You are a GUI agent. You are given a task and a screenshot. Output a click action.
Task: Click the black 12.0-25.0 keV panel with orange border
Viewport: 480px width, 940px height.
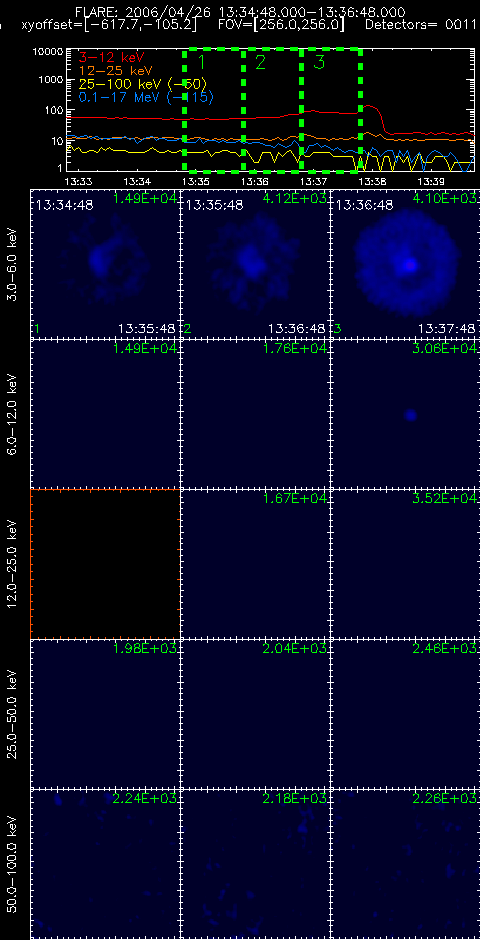pyautogui.click(x=105, y=564)
